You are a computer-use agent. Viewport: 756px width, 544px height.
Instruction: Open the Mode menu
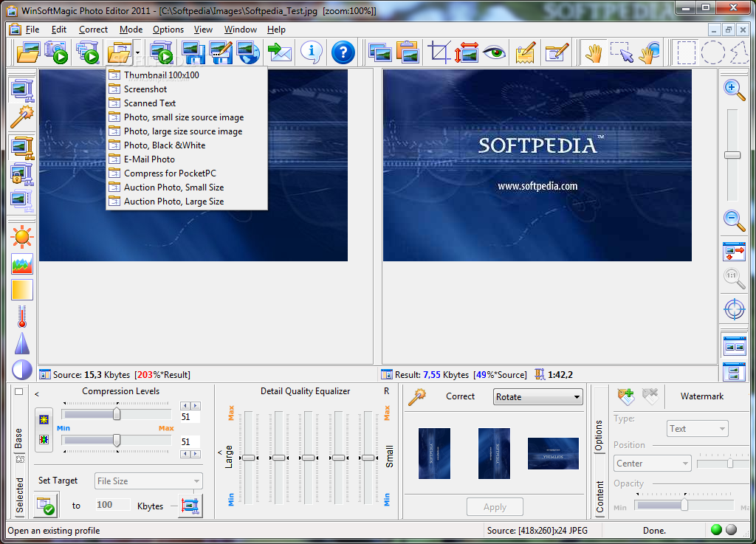pyautogui.click(x=131, y=30)
